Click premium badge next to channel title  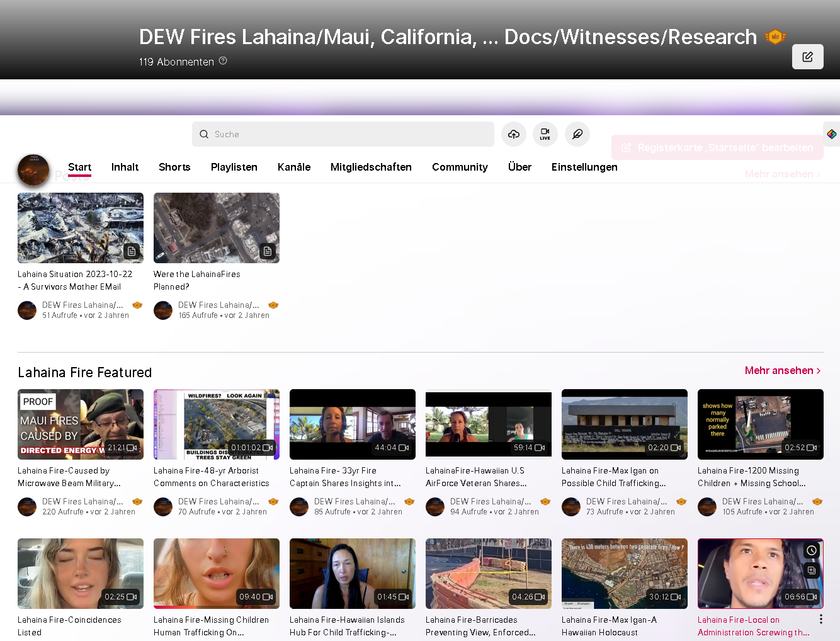[x=775, y=37]
